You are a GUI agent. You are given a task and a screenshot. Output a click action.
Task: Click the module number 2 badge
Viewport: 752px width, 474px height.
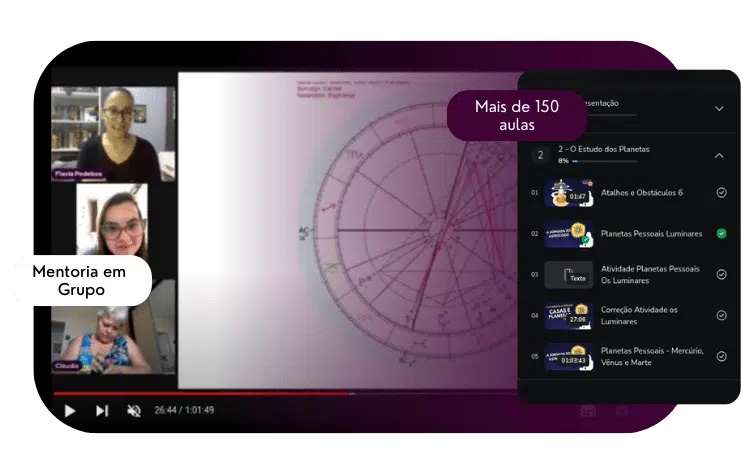coord(540,155)
